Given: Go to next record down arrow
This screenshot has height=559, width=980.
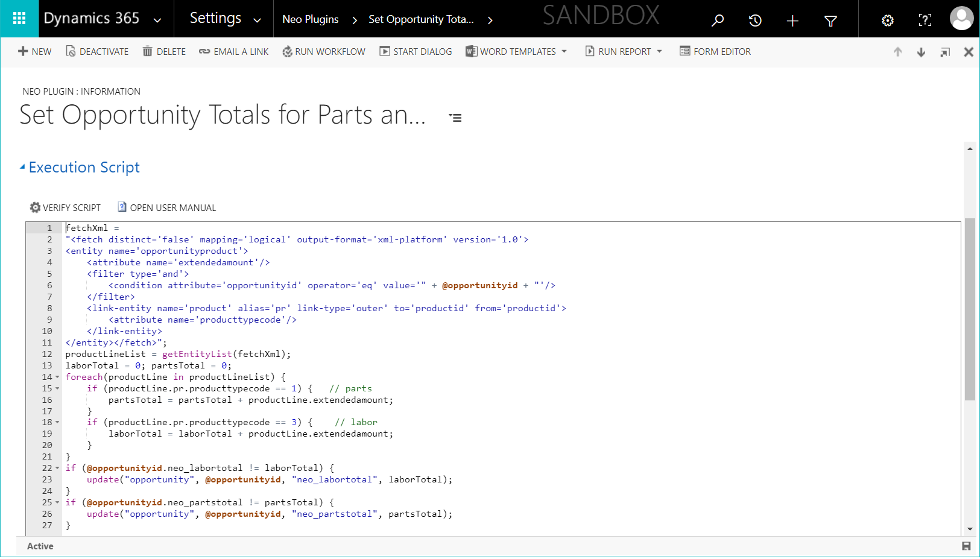Looking at the screenshot, I should (x=922, y=52).
